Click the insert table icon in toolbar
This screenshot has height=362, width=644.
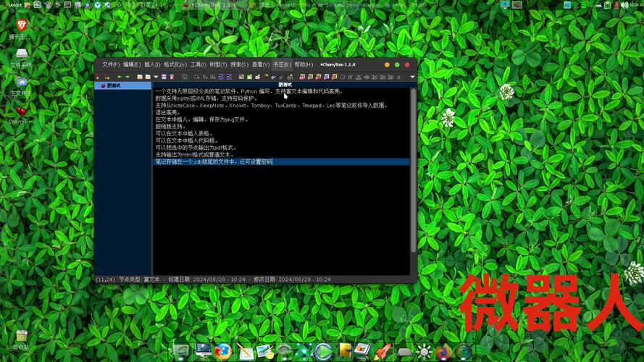tap(249, 77)
